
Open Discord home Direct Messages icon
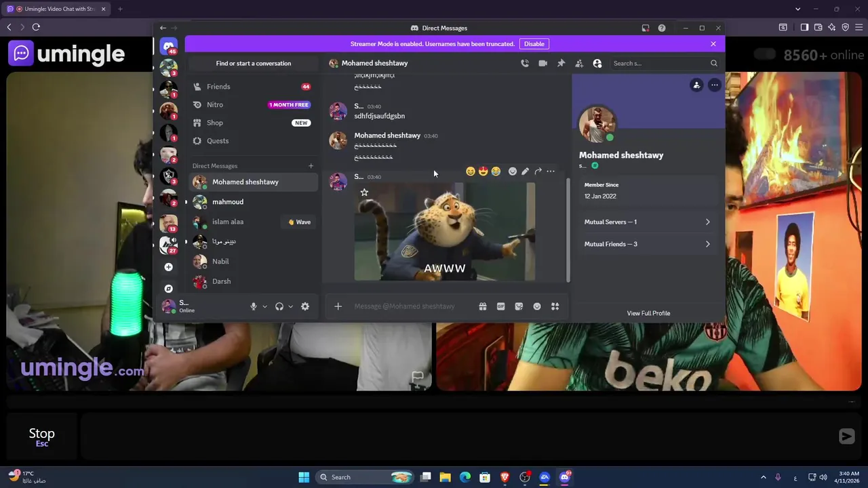(x=169, y=46)
